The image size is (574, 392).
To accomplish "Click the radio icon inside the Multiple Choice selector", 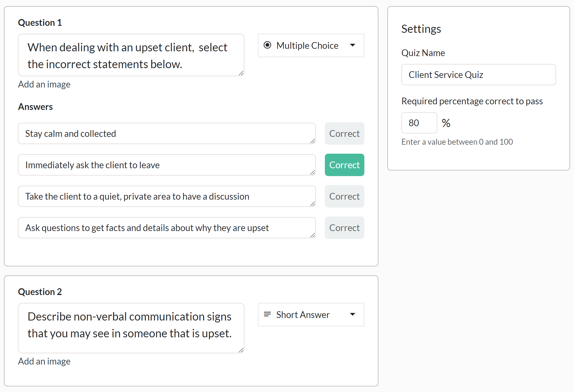I will [x=267, y=45].
